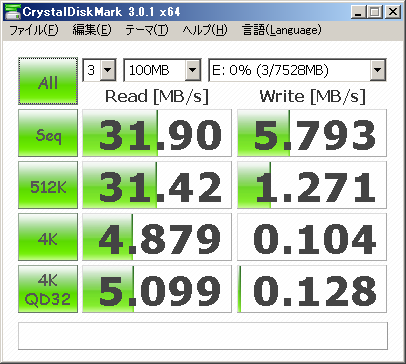Open the テーマ(T) menu
This screenshot has height=364, width=406.
pyautogui.click(x=147, y=30)
